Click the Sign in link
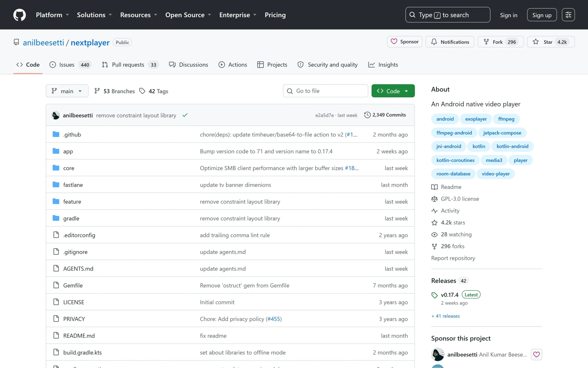The image size is (588, 368). (509, 15)
